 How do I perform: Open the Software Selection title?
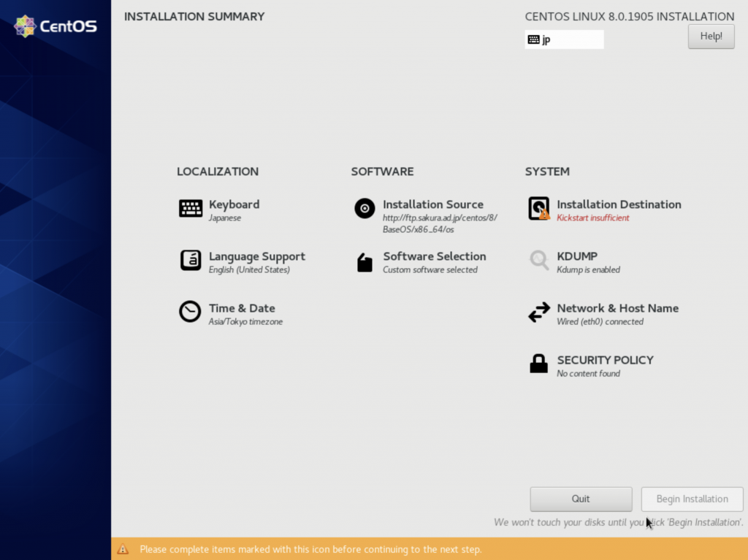click(434, 256)
